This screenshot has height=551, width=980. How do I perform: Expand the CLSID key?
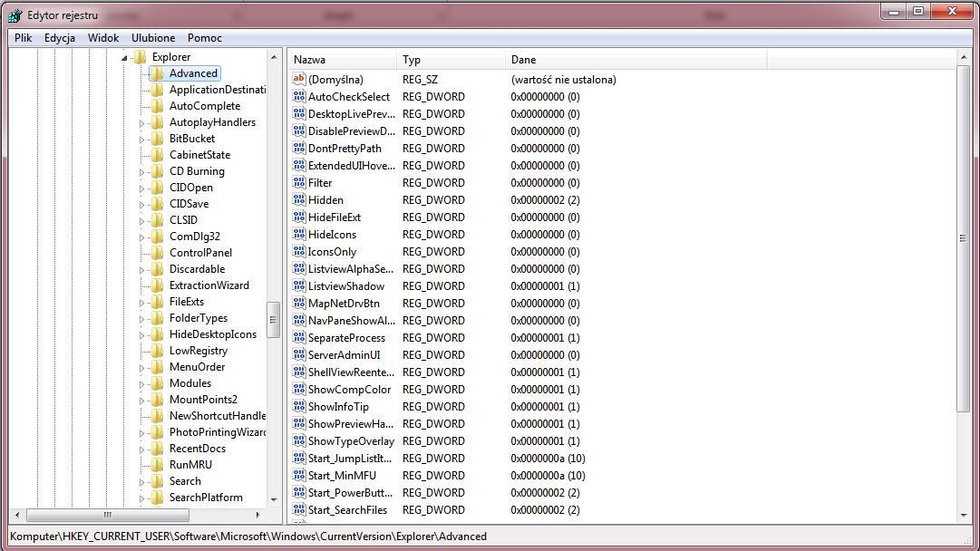[141, 220]
